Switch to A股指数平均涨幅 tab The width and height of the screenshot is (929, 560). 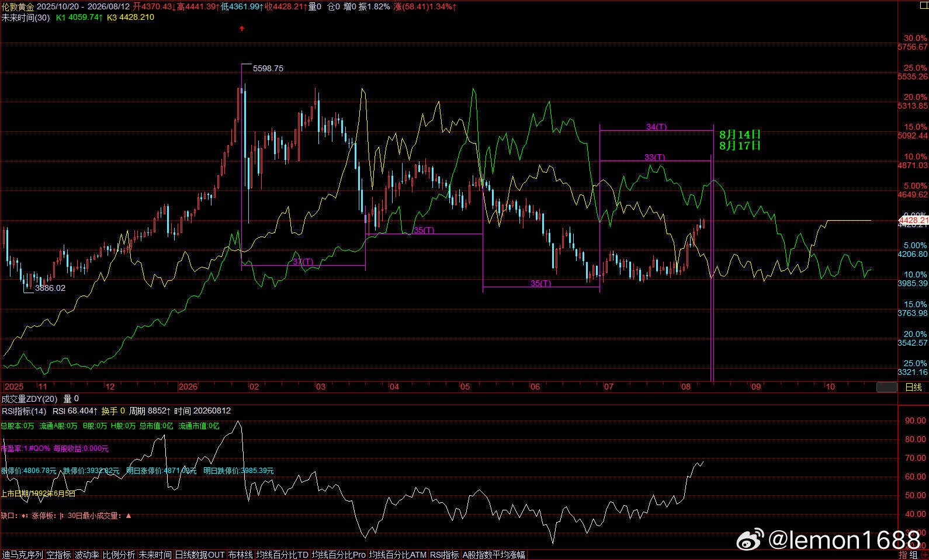[x=494, y=555]
